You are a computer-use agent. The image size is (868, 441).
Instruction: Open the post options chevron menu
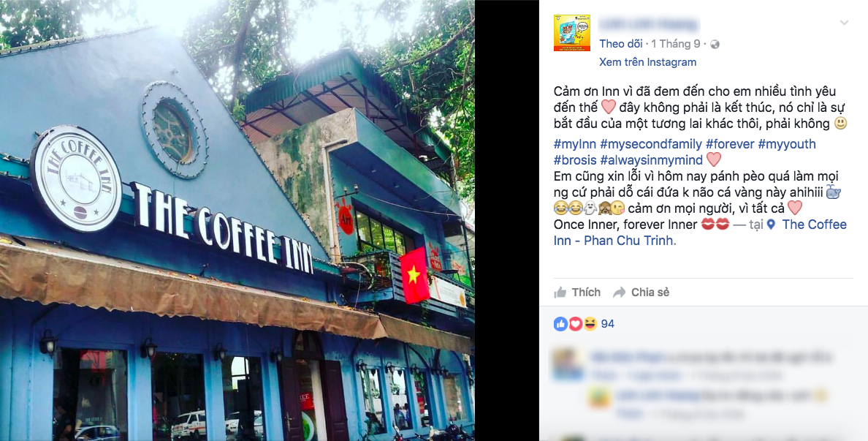[844, 23]
